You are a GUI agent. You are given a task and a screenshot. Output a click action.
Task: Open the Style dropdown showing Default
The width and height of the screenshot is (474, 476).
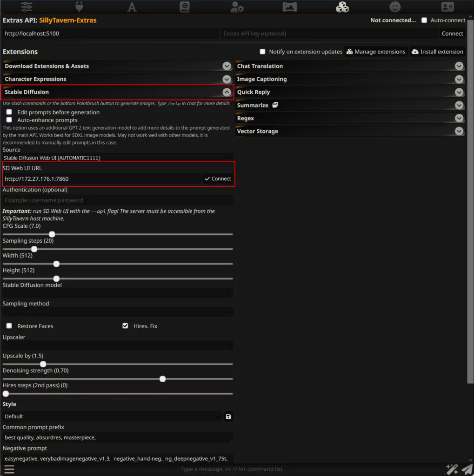pos(112,416)
